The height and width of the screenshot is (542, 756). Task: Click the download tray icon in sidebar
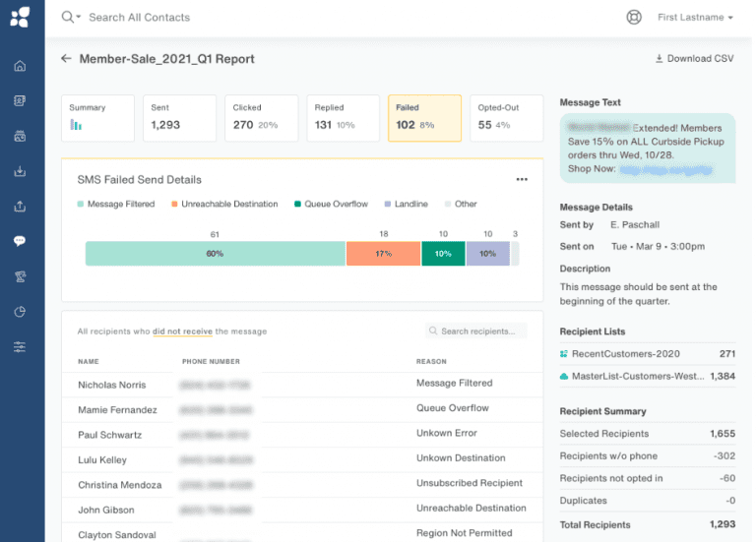click(x=20, y=171)
